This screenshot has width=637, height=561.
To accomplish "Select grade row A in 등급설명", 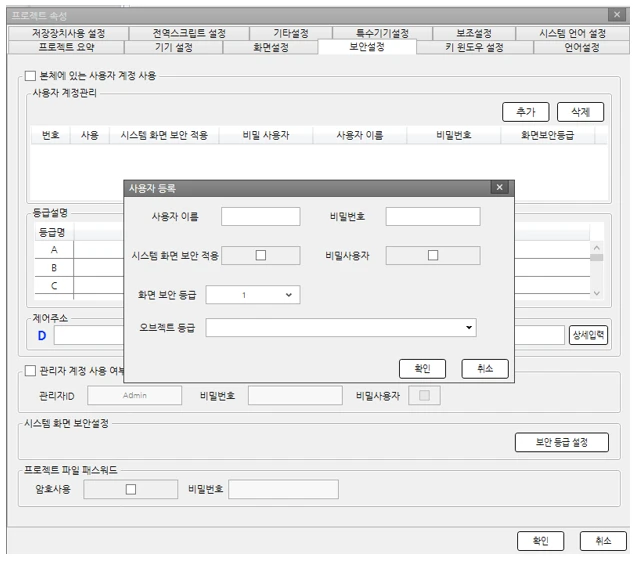I will click(x=54, y=250).
